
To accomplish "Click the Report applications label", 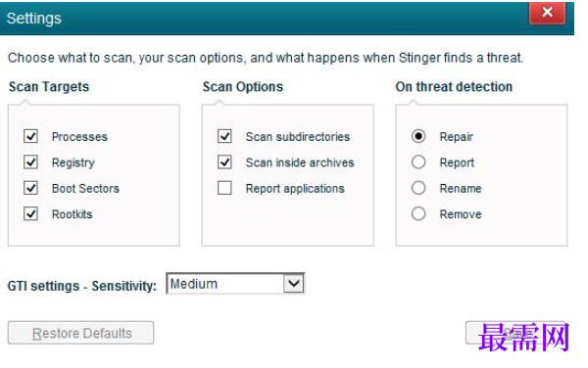I will point(295,189).
